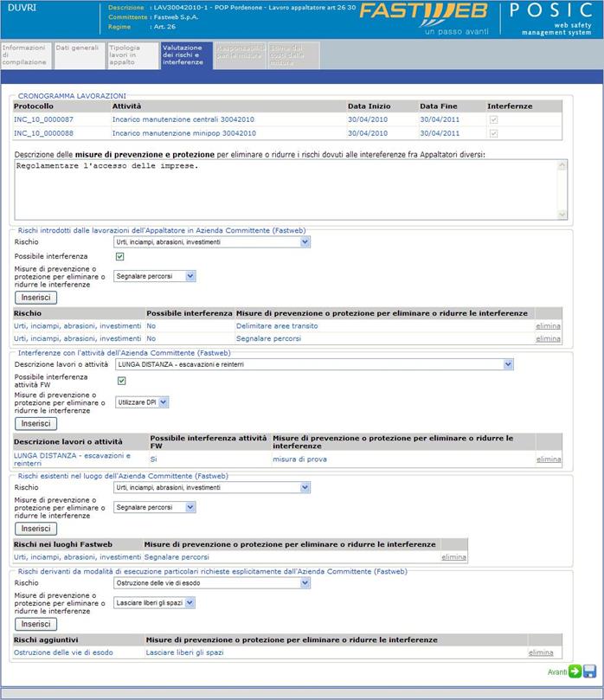The height and width of the screenshot is (700, 604).
Task: Open Rischio dropdown in Rischi esistenti section
Action: pyautogui.click(x=212, y=487)
